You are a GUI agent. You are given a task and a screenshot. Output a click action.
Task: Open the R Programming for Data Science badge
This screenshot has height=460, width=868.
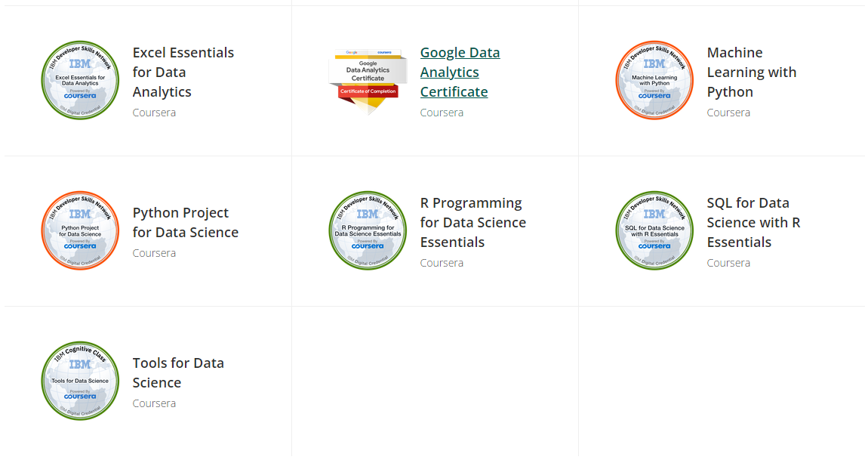pyautogui.click(x=368, y=230)
